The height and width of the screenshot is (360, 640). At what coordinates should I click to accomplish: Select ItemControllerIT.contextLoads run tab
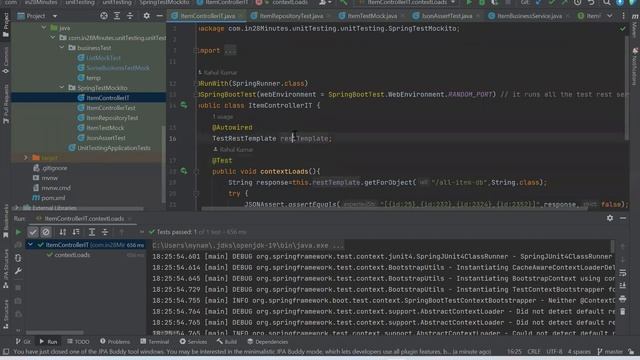pyautogui.click(x=84, y=219)
